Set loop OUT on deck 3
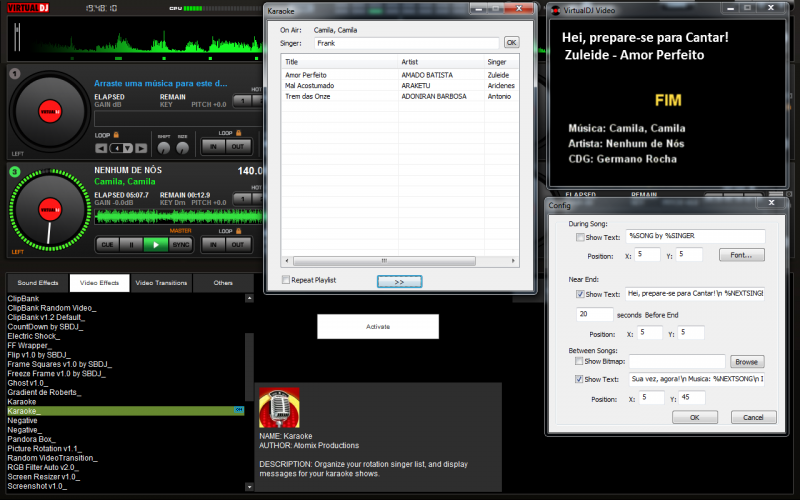800x500 pixels. (238, 245)
